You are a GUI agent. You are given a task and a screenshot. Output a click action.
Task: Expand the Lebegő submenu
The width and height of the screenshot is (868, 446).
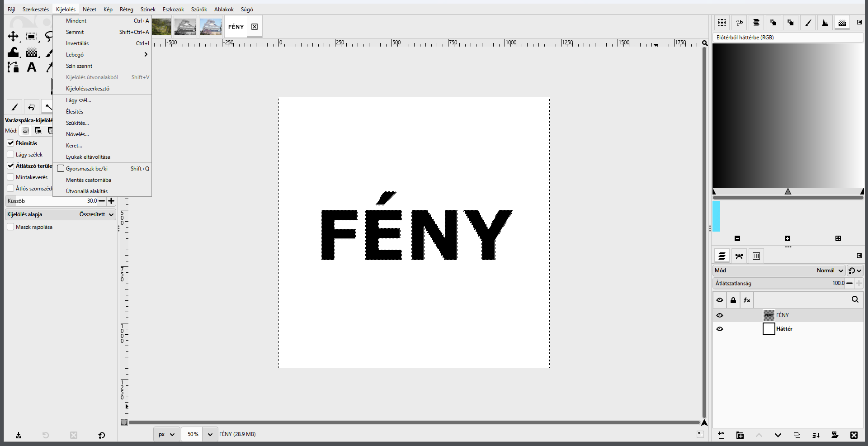(102, 55)
